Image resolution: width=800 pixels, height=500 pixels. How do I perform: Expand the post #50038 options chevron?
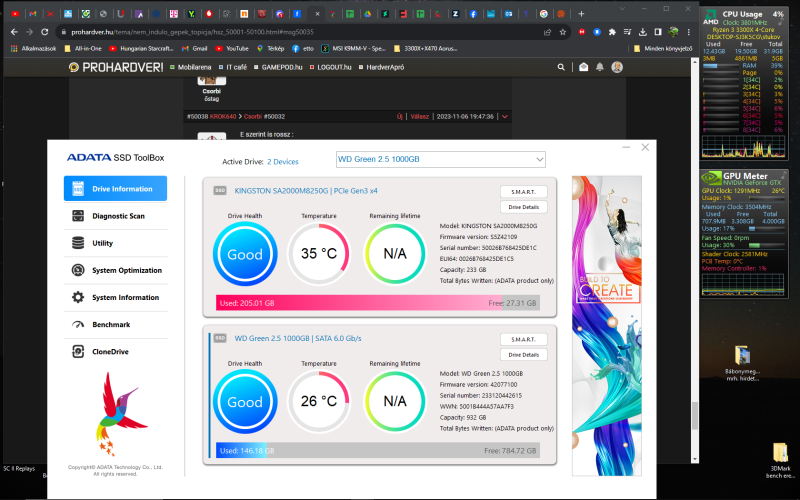pos(505,116)
